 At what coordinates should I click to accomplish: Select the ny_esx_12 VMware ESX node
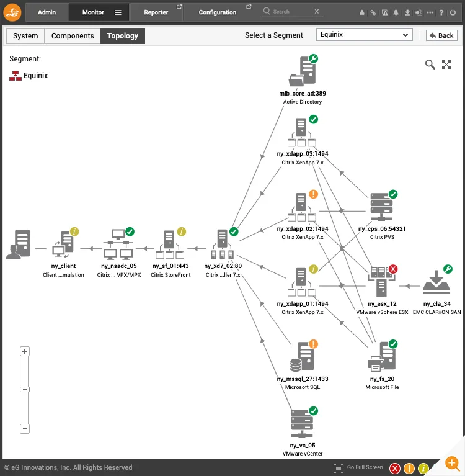coord(381,282)
